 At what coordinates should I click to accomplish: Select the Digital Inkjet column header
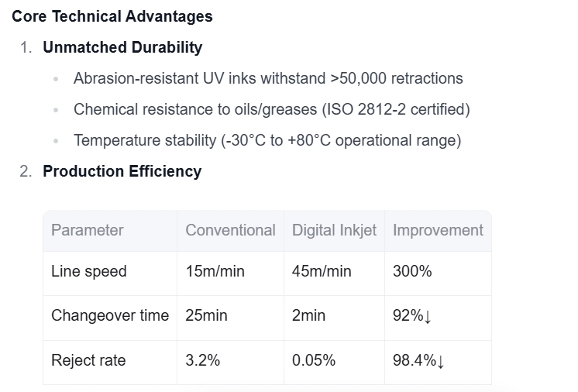334,230
